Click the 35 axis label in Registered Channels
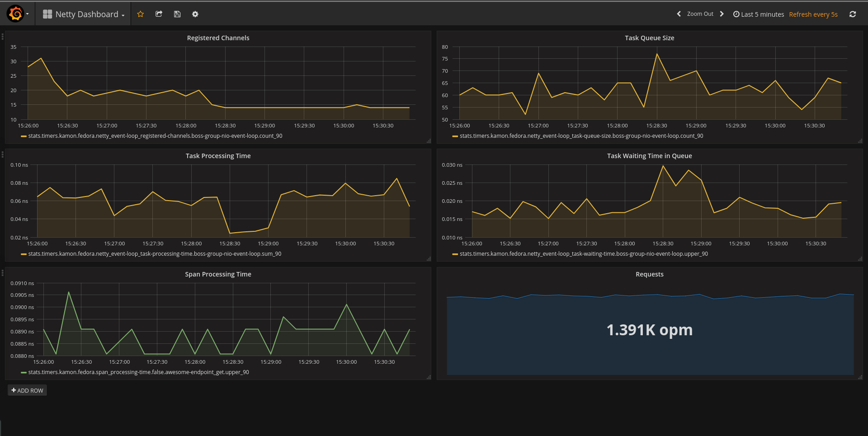The height and width of the screenshot is (436, 868). [x=14, y=47]
